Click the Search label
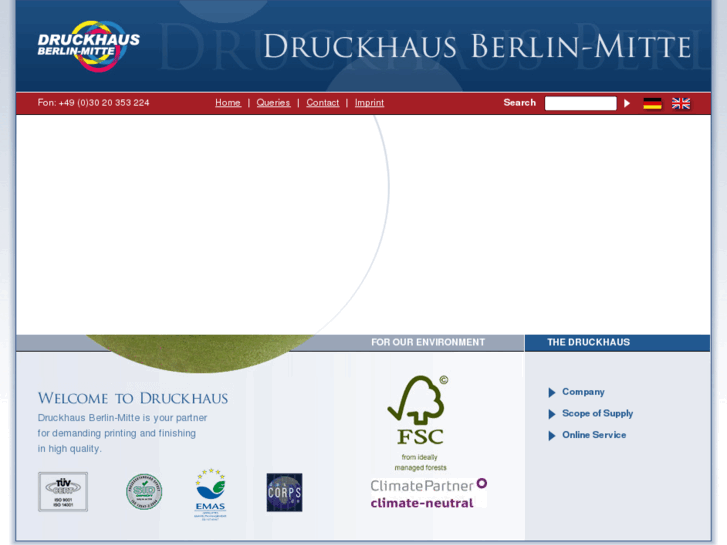The height and width of the screenshot is (545, 727). pyautogui.click(x=519, y=103)
